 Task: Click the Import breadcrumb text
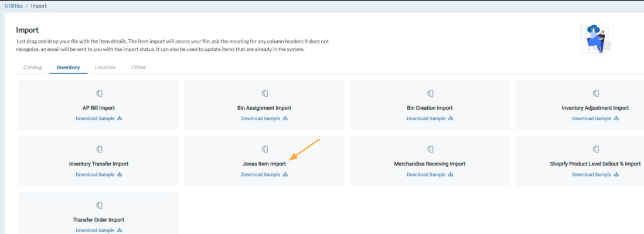point(39,6)
